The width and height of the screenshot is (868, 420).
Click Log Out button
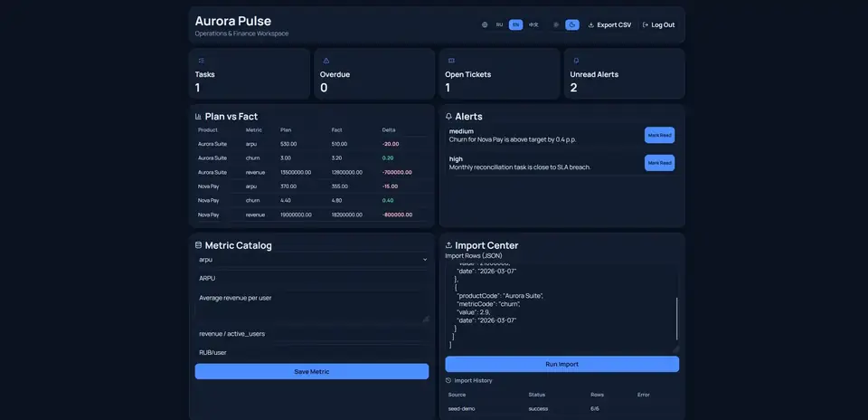coord(659,25)
